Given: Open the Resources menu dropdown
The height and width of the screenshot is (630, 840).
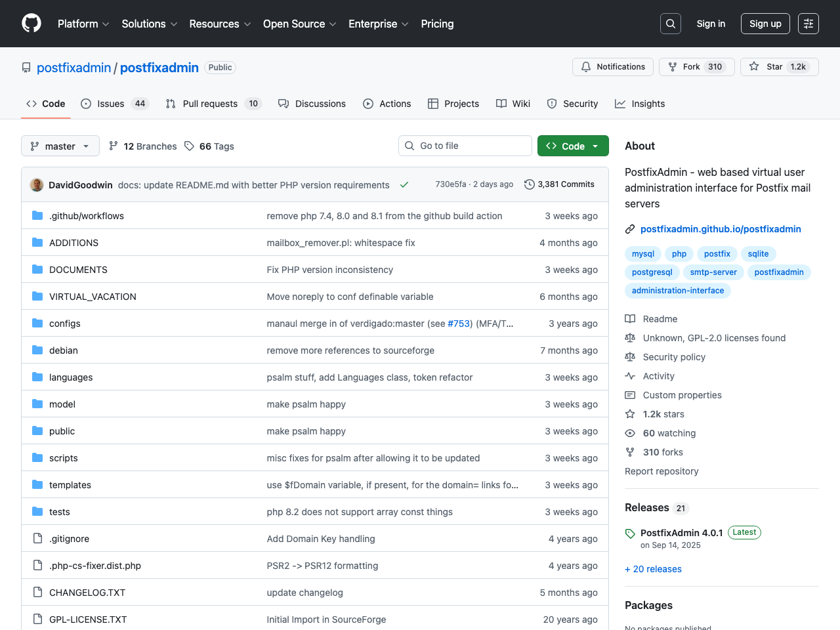Looking at the screenshot, I should (219, 24).
